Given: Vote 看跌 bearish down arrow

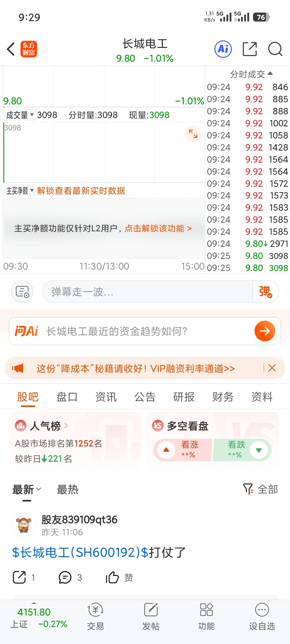Looking at the screenshot, I should pyautogui.click(x=259, y=450).
